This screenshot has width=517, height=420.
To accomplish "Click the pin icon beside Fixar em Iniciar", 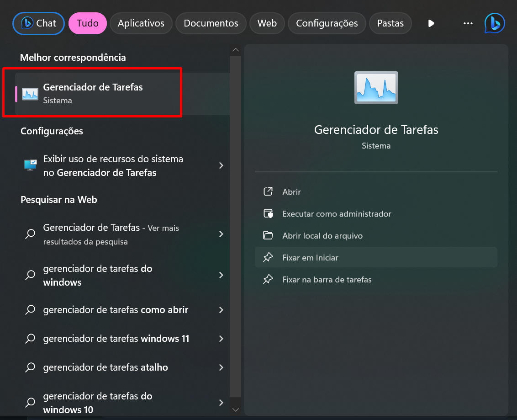I will [268, 258].
